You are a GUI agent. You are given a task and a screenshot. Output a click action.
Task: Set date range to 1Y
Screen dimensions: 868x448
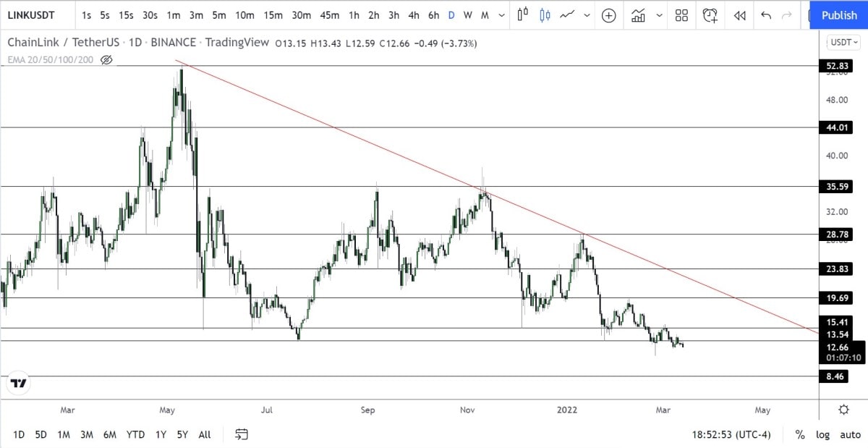click(x=161, y=434)
